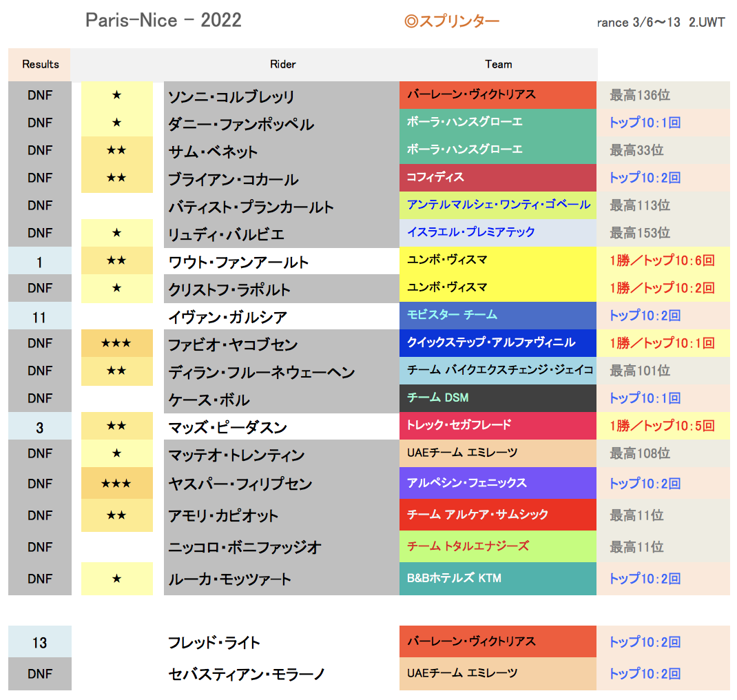This screenshot has height=700, width=737.
Task: Click note '1勝／トップ10：5回'
Action: click(662, 426)
